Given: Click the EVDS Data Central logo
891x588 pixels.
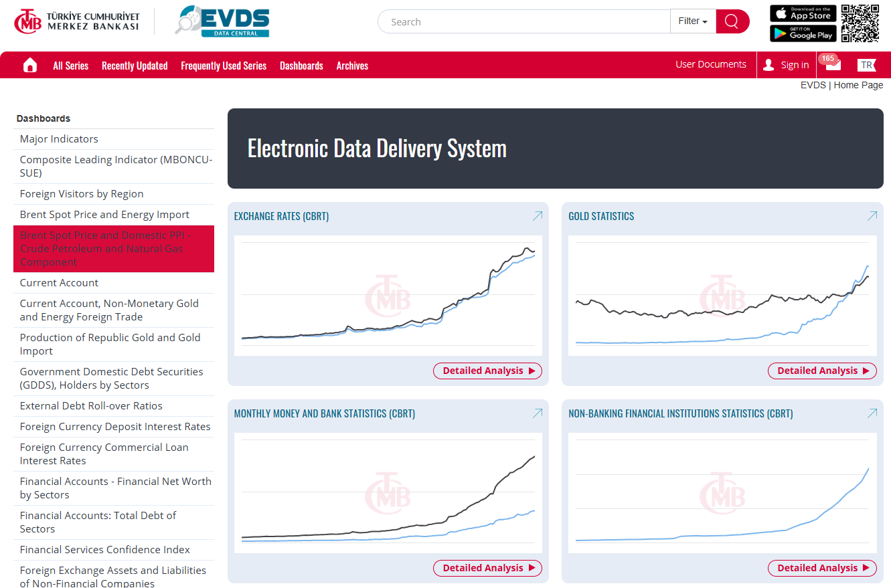Looking at the screenshot, I should pyautogui.click(x=223, y=21).
